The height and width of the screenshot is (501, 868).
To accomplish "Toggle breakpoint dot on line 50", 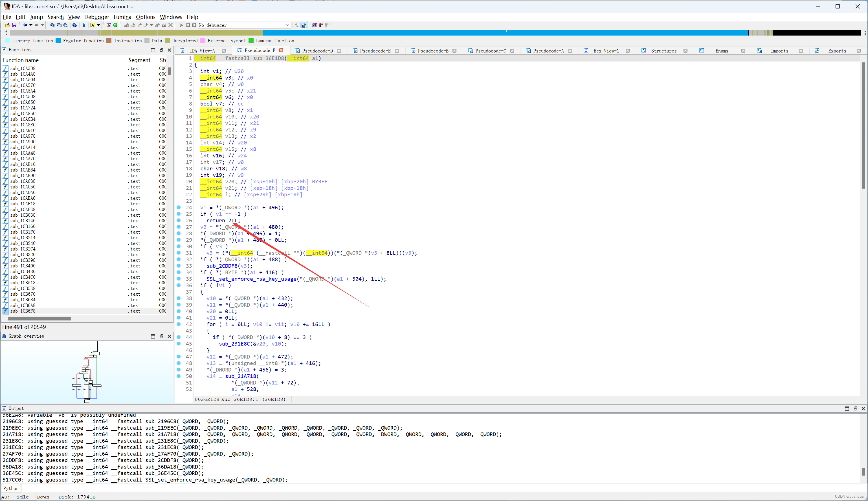I will click(x=179, y=376).
